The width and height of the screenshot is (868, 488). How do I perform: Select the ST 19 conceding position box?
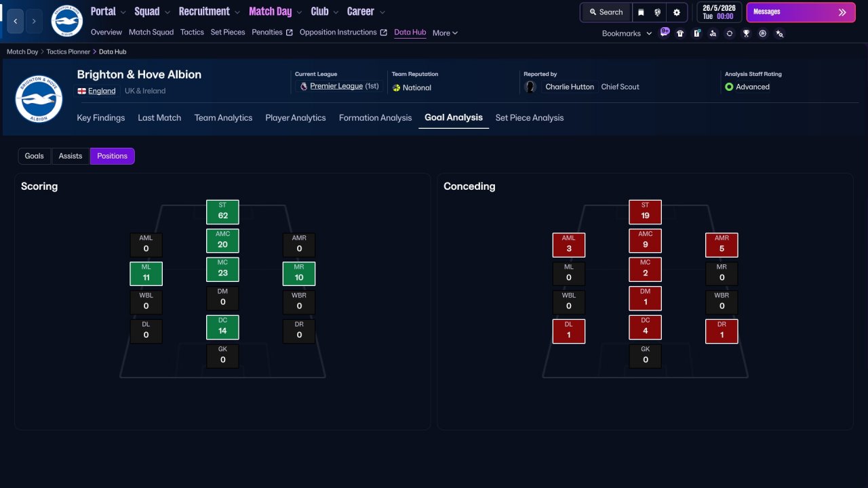(645, 212)
